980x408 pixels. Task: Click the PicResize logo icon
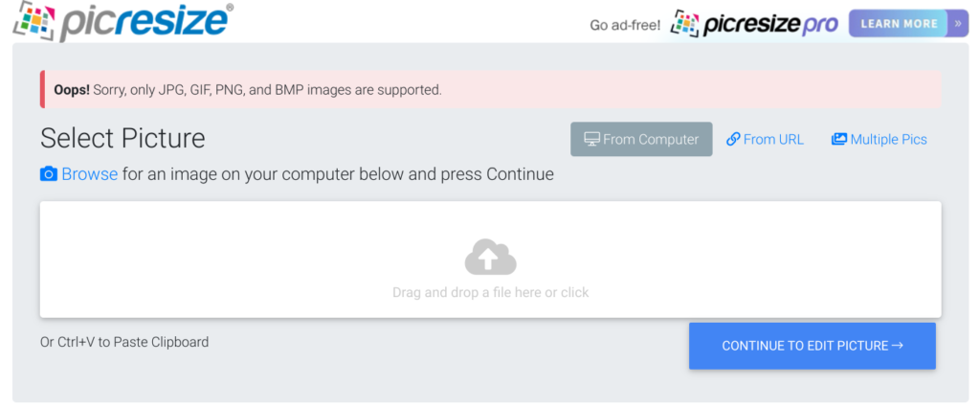click(36, 21)
